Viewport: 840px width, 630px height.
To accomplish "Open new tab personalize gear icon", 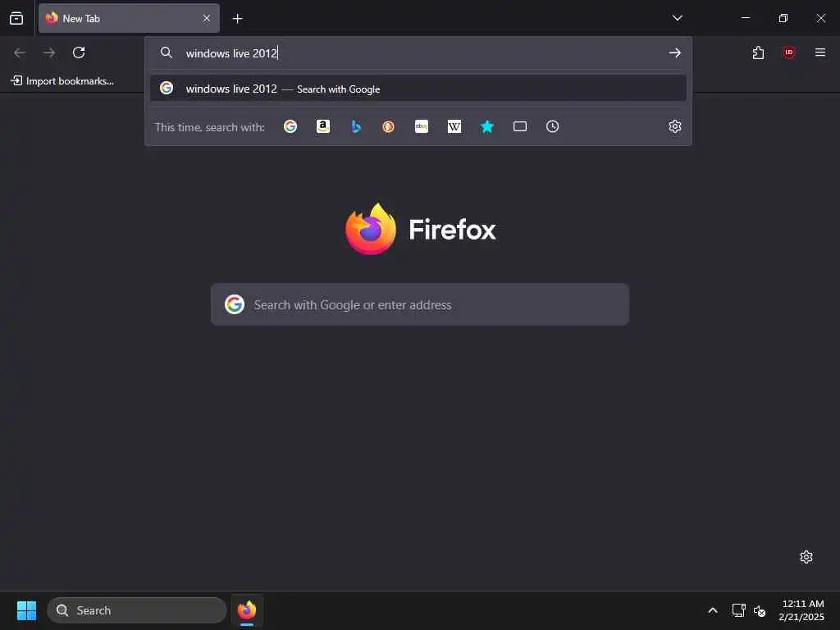I will [806, 557].
